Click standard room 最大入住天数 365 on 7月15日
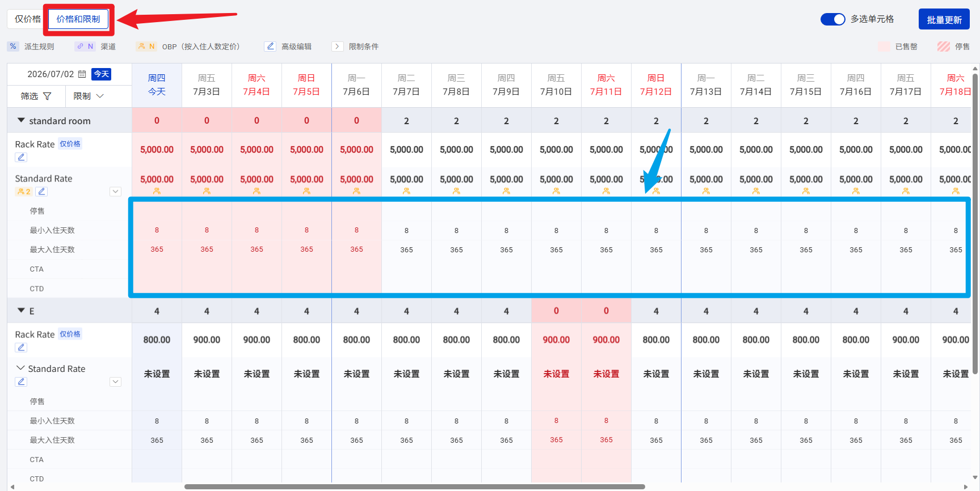 point(806,249)
